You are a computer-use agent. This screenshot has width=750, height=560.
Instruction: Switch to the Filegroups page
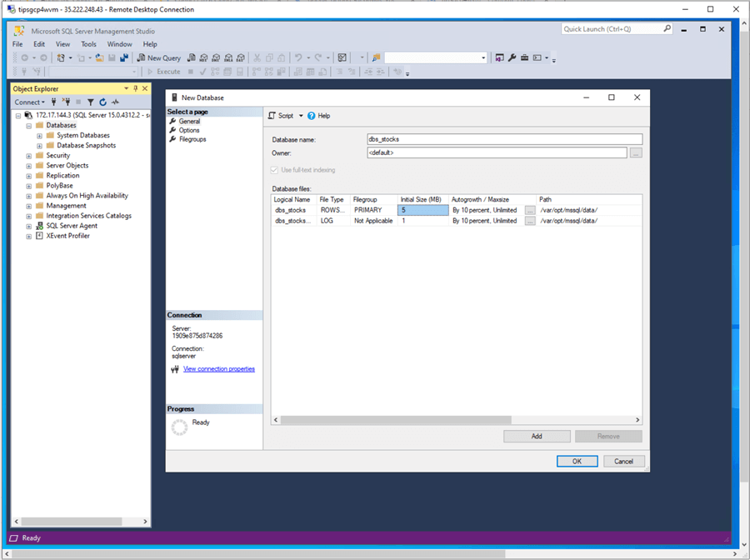pyautogui.click(x=193, y=140)
